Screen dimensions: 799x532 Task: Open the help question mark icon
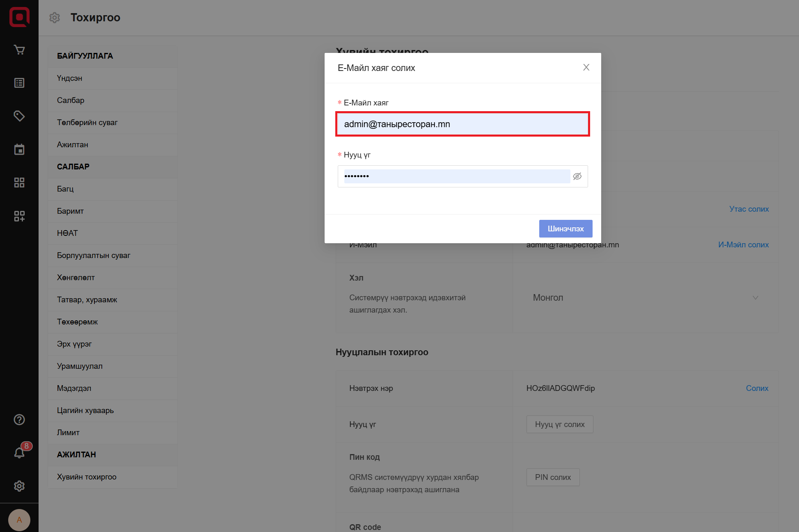[19, 420]
